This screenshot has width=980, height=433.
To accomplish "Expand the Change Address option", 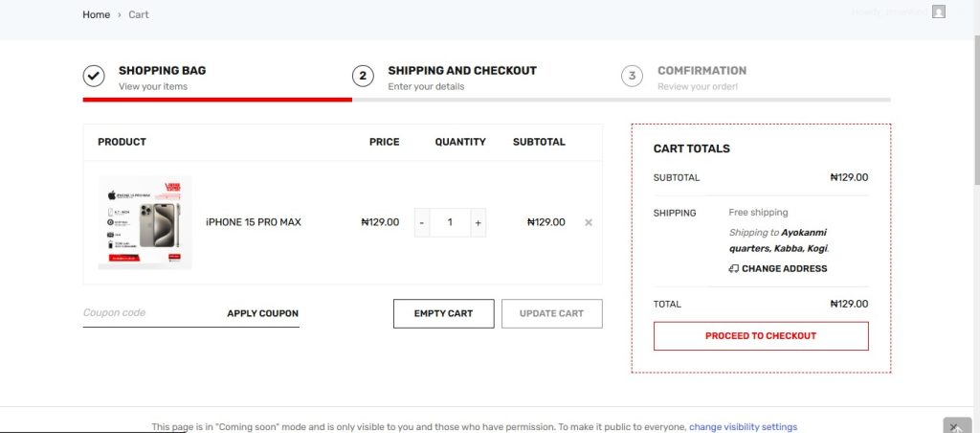I will coord(784,269).
